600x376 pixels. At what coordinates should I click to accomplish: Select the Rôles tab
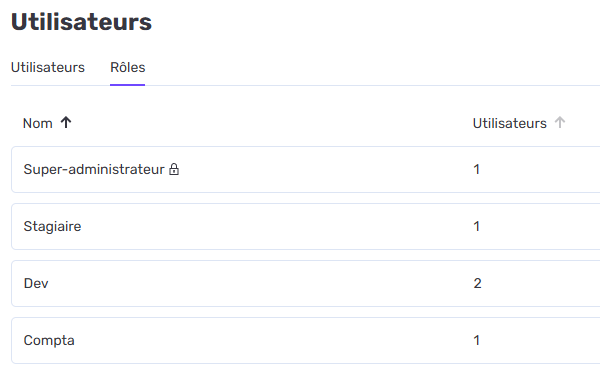coord(127,67)
